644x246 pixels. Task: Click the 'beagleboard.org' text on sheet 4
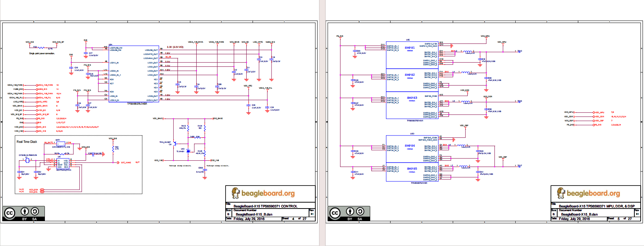coord(268,193)
